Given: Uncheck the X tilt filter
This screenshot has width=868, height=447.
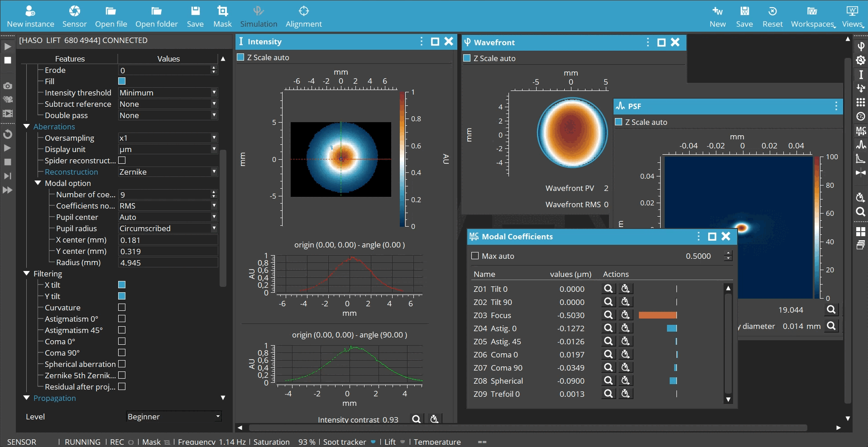Looking at the screenshot, I should pyautogui.click(x=122, y=285).
